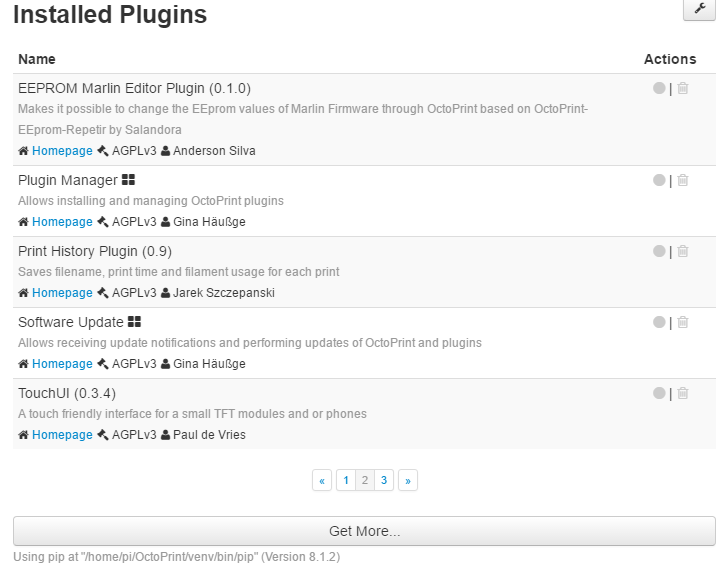Open Homepage link for EEPROM Marlin Editor
This screenshot has width=724, height=571.
pyautogui.click(x=62, y=151)
